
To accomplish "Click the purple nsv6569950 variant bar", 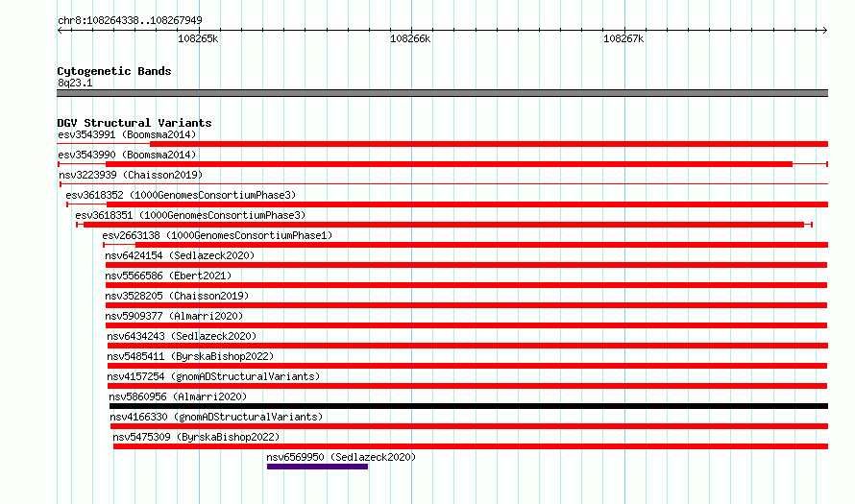I will click(x=317, y=467).
